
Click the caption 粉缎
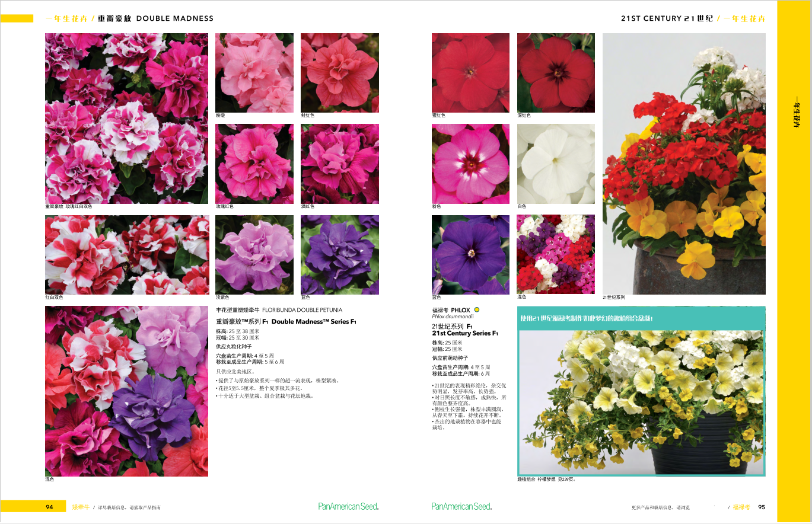coord(220,116)
